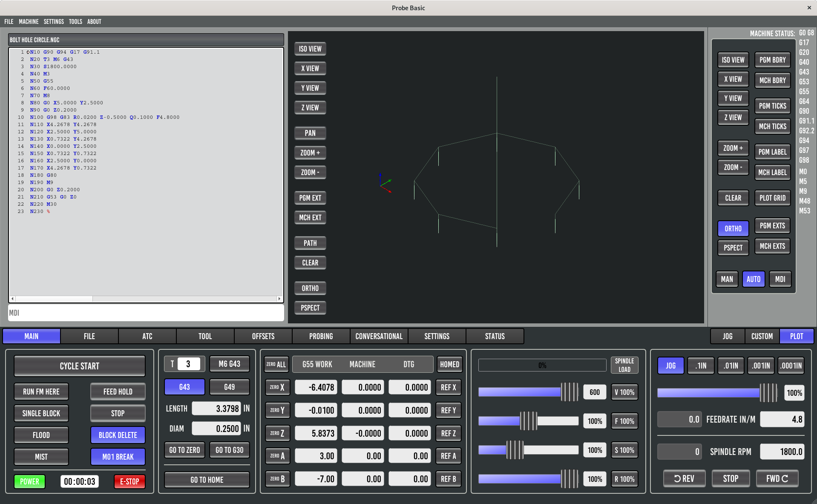This screenshot has height=504, width=817.
Task: Toggle ORTHO projection in the right panel
Action: click(733, 229)
